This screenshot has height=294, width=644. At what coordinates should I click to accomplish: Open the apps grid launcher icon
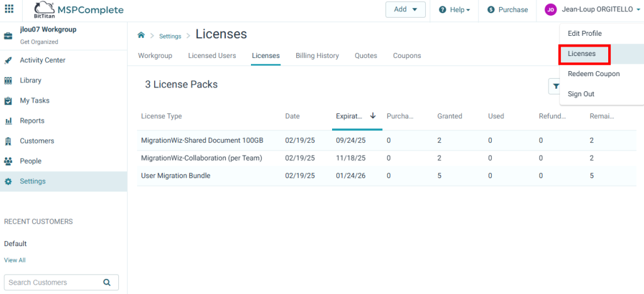(x=9, y=9)
